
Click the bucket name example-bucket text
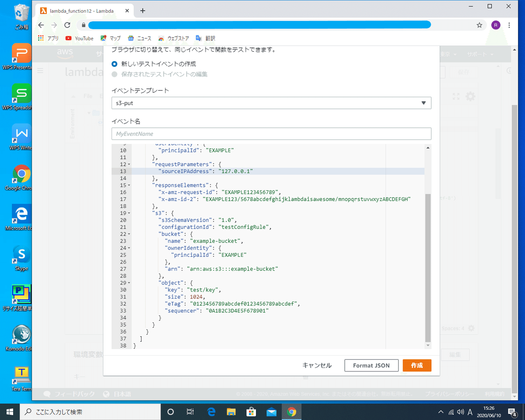(x=216, y=241)
